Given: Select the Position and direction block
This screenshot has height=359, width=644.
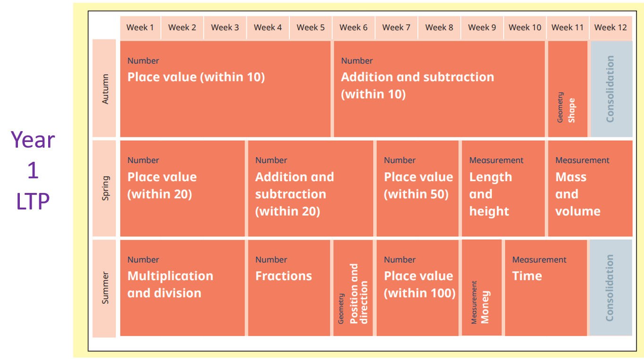Looking at the screenshot, I should point(353,288).
